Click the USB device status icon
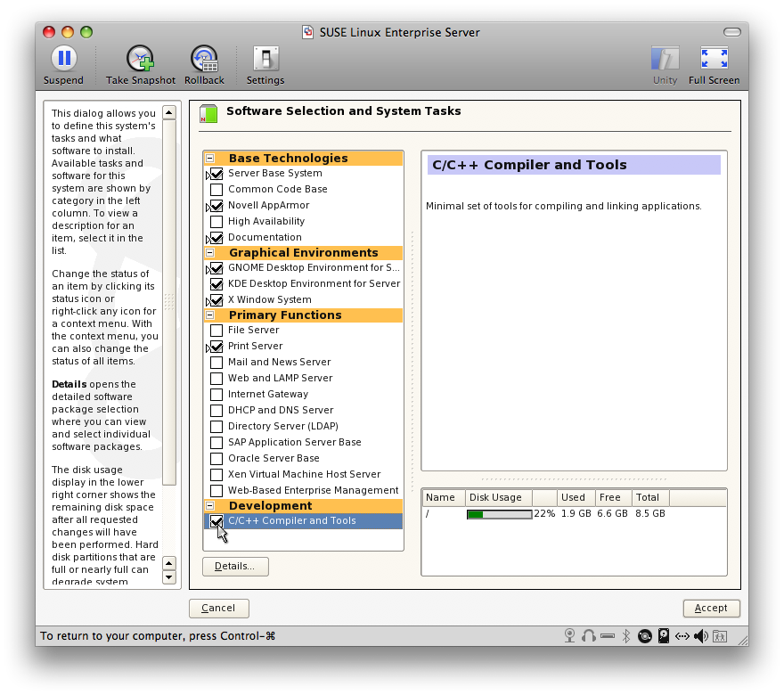Screen dimensions: 784x695 point(608,636)
